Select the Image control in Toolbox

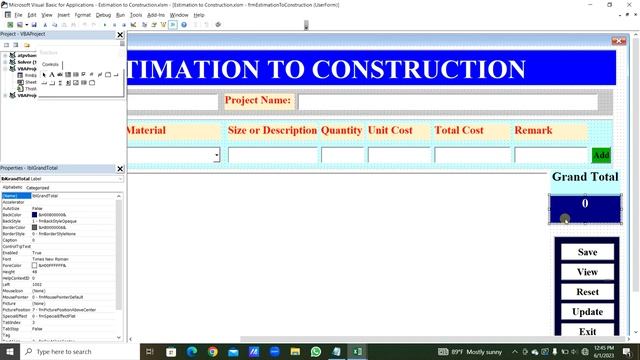click(76, 83)
